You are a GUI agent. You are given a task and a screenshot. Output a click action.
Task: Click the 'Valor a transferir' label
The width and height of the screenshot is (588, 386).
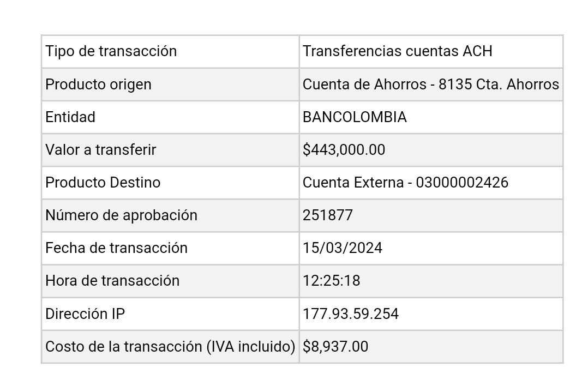(100, 150)
